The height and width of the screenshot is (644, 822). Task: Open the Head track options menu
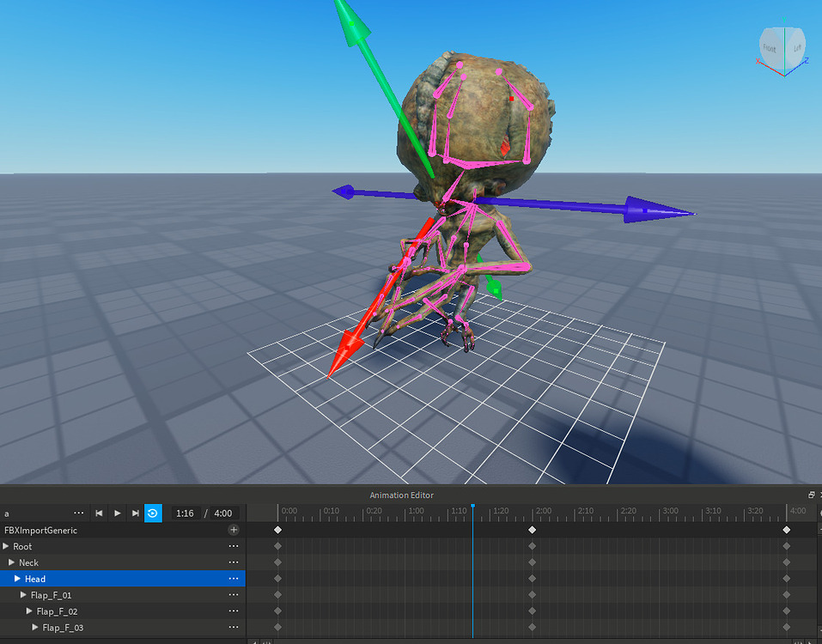coord(233,579)
